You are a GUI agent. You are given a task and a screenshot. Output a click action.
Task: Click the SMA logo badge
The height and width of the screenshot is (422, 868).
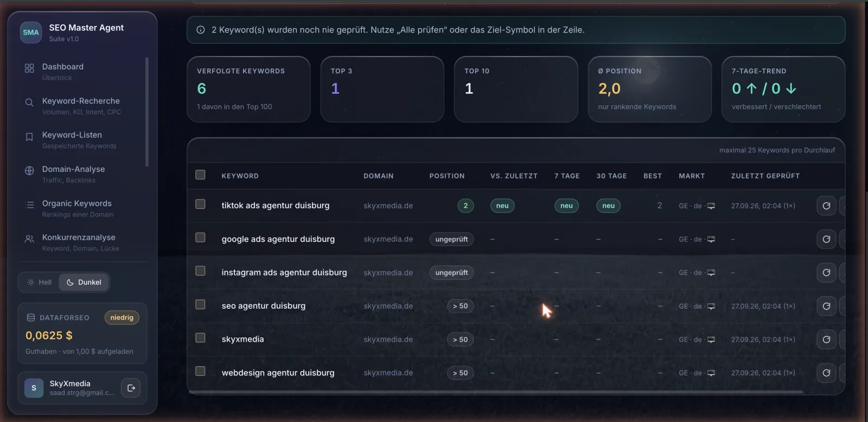31,33
